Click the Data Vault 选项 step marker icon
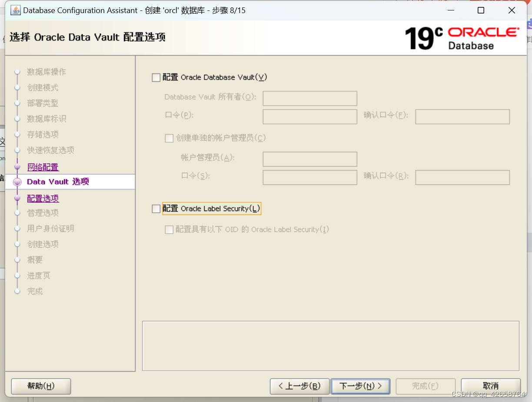Image resolution: width=532 pixels, height=402 pixels. (x=17, y=182)
